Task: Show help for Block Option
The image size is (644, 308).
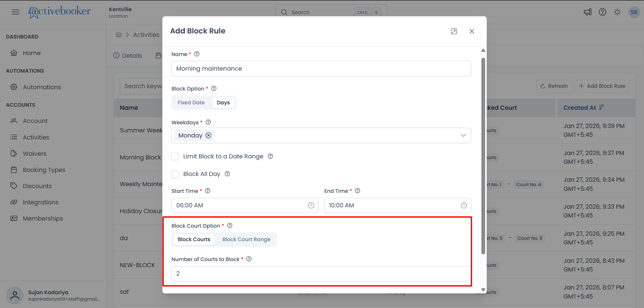Action: (214, 88)
